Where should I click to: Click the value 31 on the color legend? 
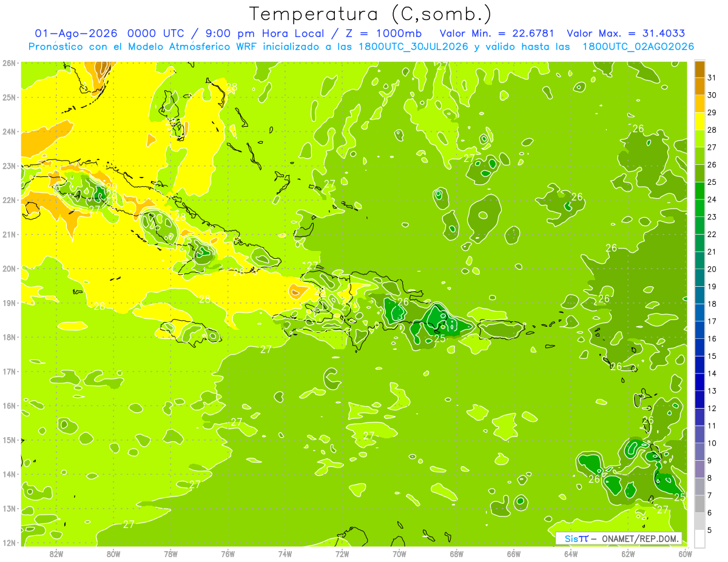pos(712,78)
